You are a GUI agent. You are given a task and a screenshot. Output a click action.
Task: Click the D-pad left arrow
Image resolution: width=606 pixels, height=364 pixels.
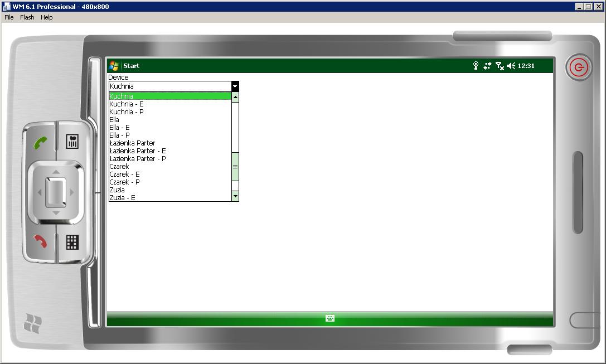39,192
